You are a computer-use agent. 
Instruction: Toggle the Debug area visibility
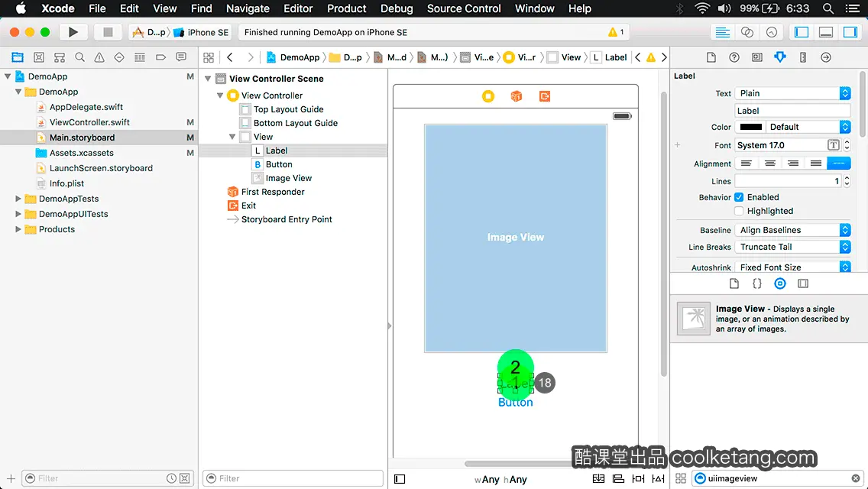[825, 32]
